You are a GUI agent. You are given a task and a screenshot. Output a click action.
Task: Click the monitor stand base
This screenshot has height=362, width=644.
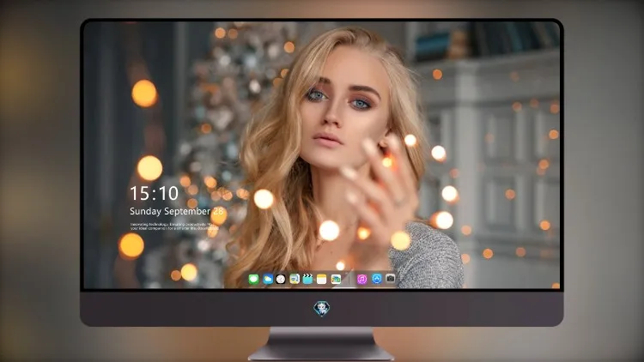(x=321, y=353)
